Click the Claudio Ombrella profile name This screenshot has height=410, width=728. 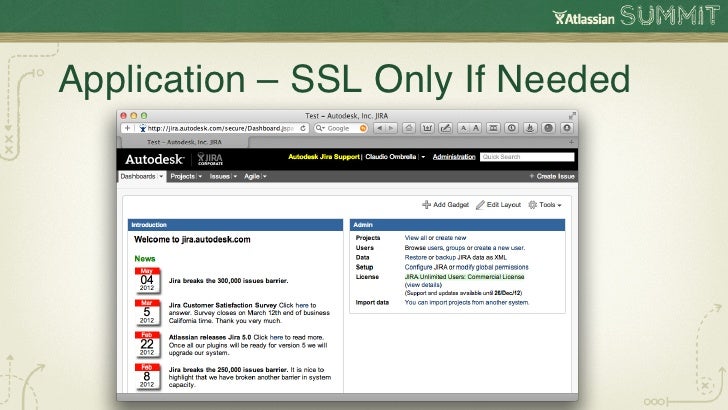tap(390, 157)
